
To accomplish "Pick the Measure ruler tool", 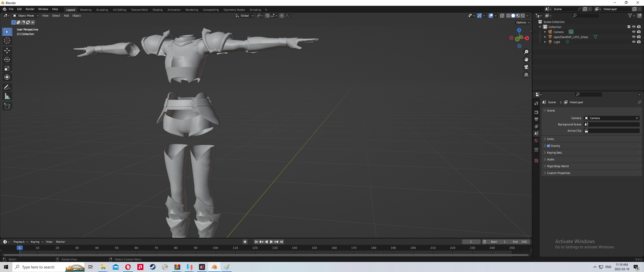I will pyautogui.click(x=7, y=96).
